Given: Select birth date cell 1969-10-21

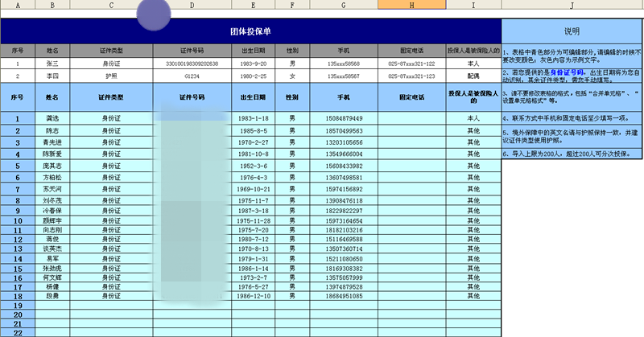Looking at the screenshot, I should point(253,189).
